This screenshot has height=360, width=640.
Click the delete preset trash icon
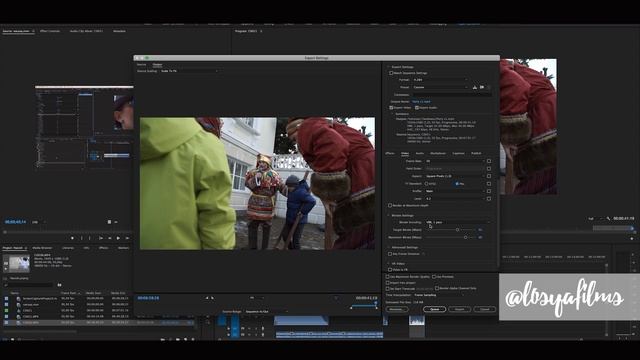click(489, 87)
